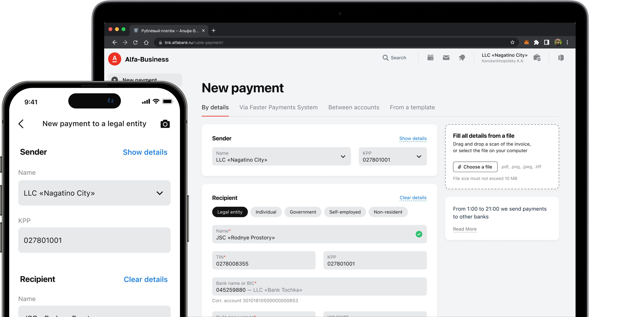Click browser forward arrow
644x317 pixels.
click(125, 42)
